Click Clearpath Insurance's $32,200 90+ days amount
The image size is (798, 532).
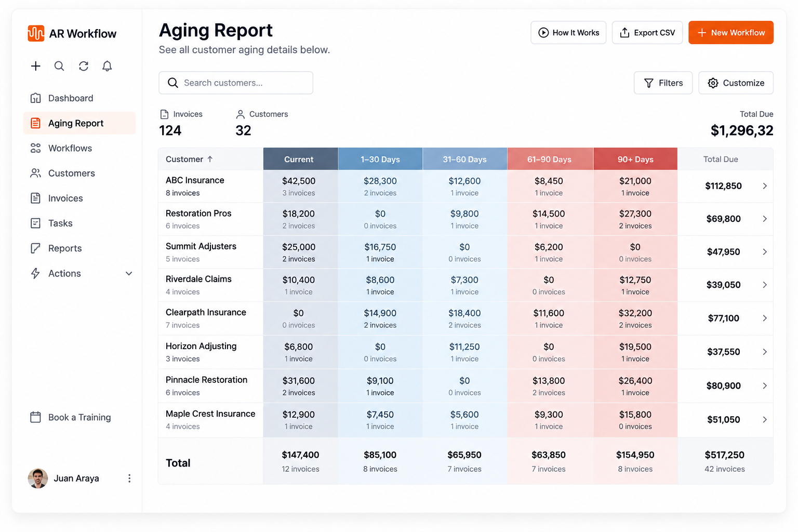[x=635, y=313]
